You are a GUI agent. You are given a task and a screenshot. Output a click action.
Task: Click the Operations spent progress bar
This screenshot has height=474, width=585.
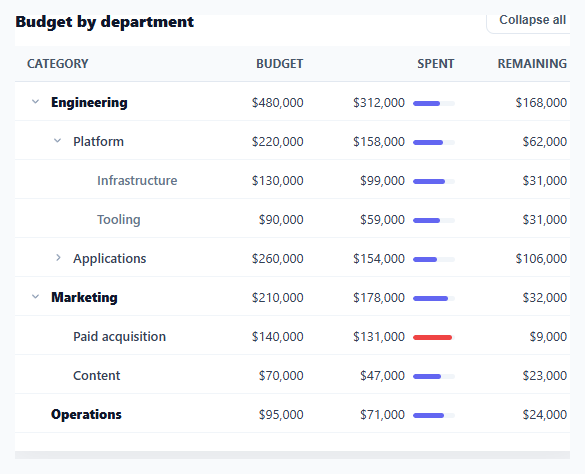coord(434,415)
